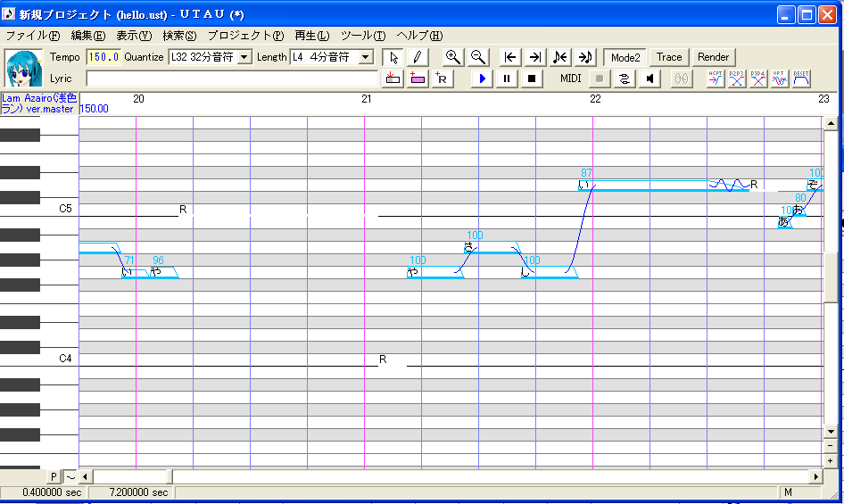This screenshot has height=504, width=844.
Task: Click note-with-left-arrow icon
Action: pos(559,57)
